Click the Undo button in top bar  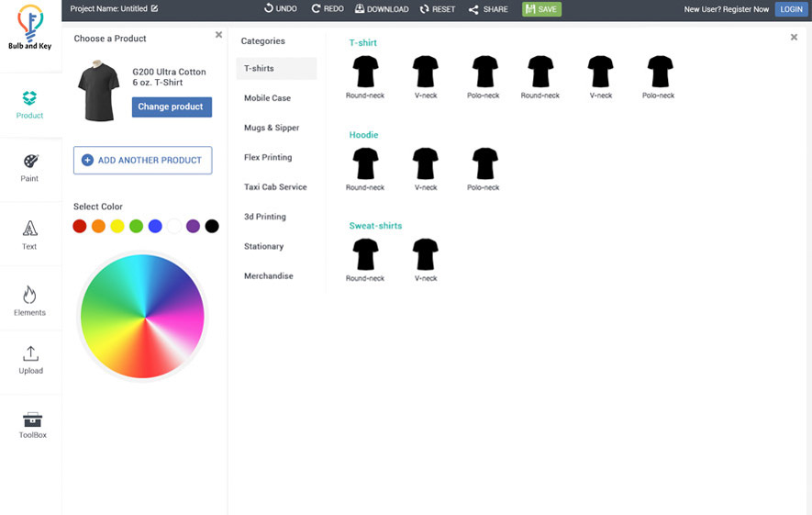tap(280, 9)
